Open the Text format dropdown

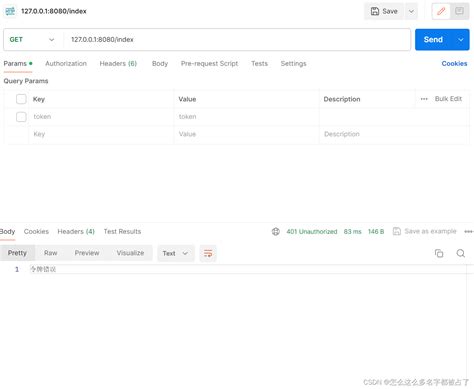click(176, 253)
